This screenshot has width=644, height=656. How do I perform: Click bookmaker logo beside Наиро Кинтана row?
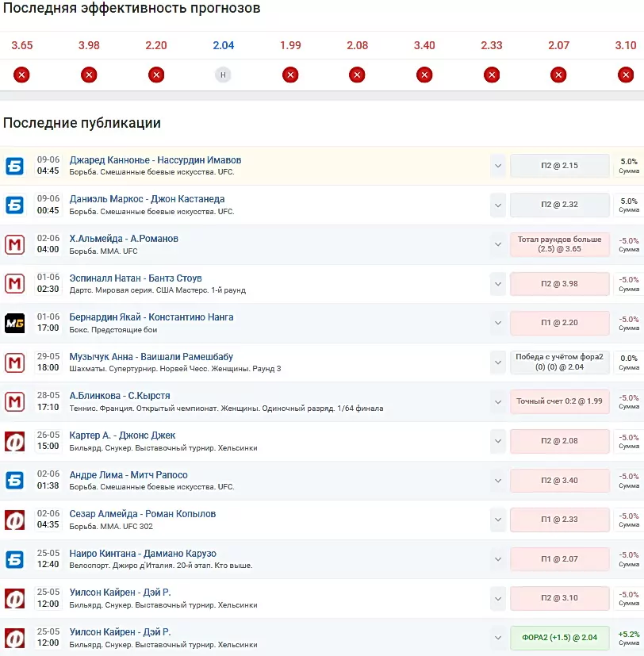click(14, 559)
